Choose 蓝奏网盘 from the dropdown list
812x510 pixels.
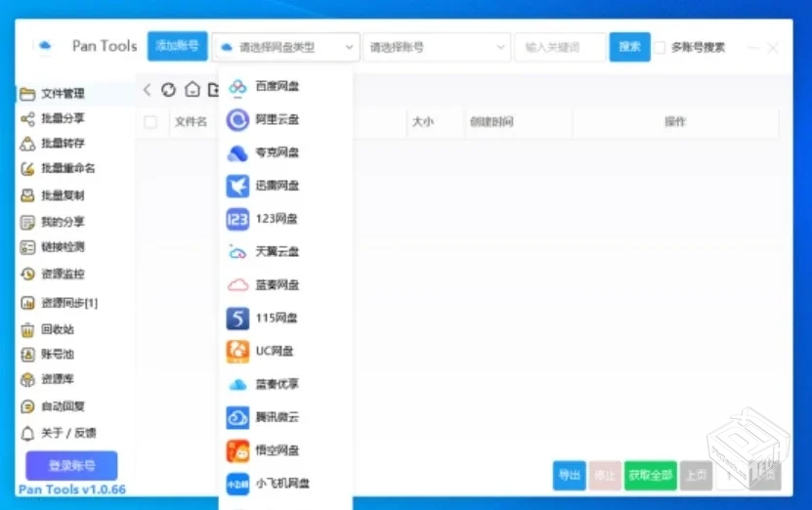tap(286, 284)
